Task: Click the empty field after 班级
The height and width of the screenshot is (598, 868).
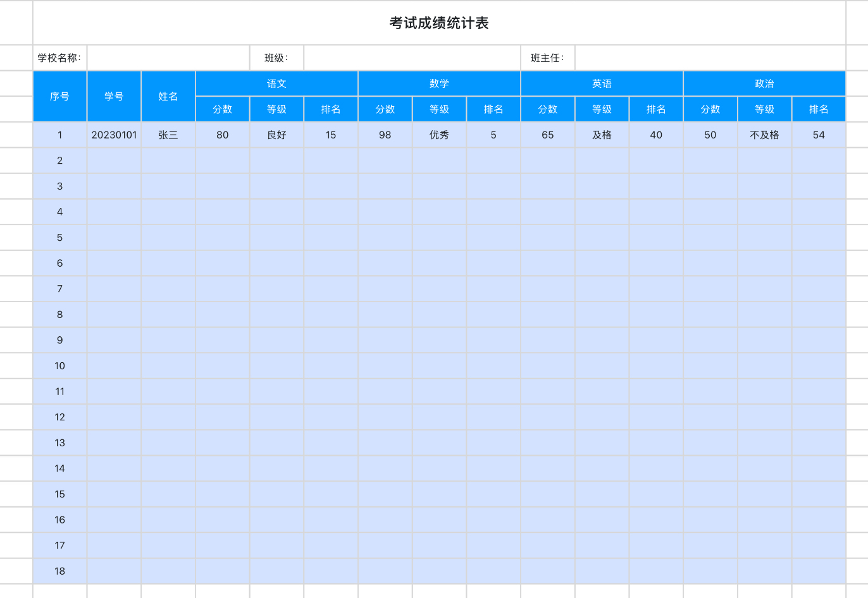Action: (412, 58)
